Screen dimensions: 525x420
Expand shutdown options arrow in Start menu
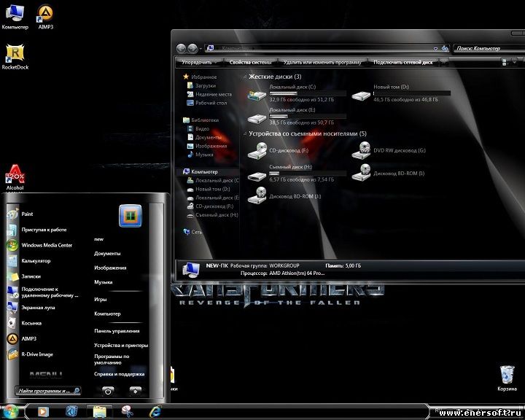tap(136, 391)
